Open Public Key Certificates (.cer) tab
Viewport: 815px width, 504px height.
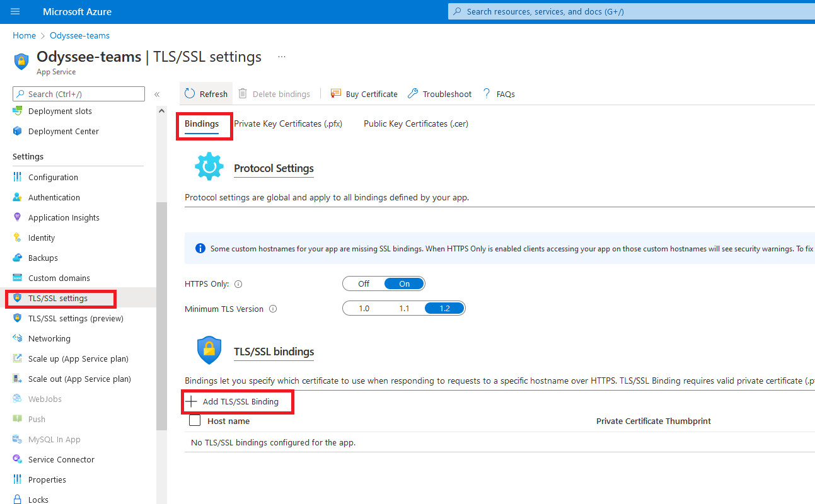coord(416,124)
